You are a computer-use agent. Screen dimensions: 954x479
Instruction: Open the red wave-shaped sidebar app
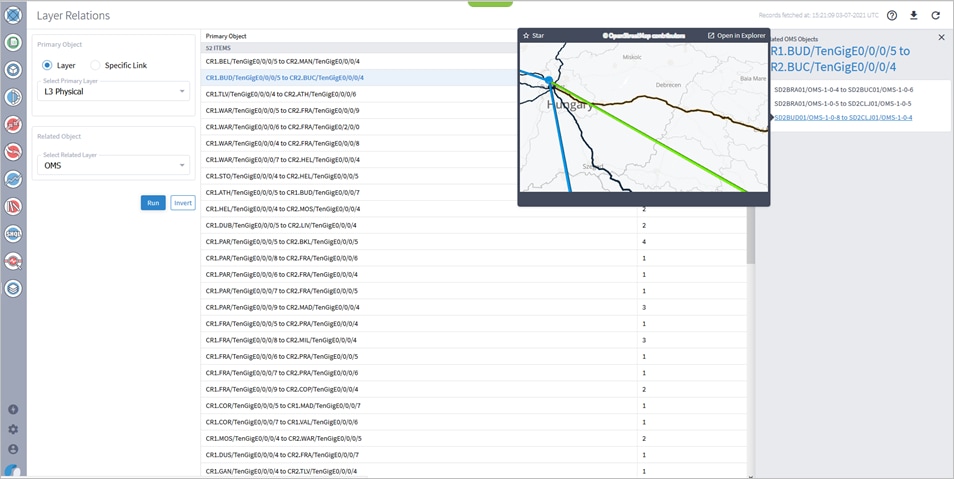coord(13,152)
